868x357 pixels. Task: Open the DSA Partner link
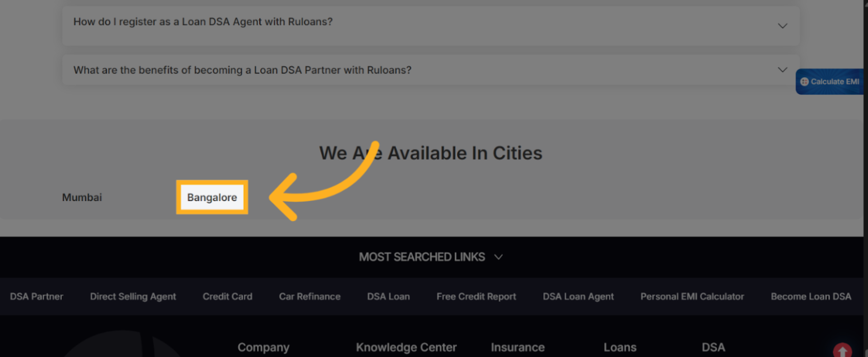(37, 296)
